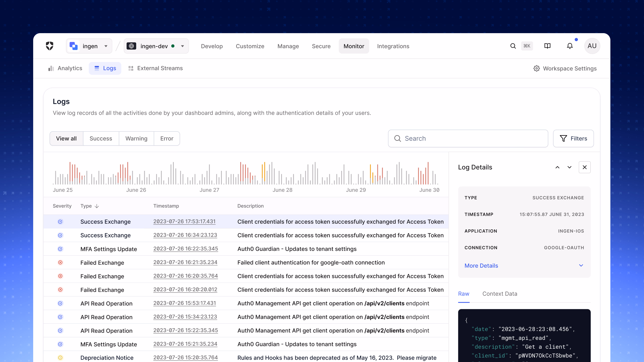Select the Monitor menu item
This screenshot has height=362, width=644.
click(354, 46)
